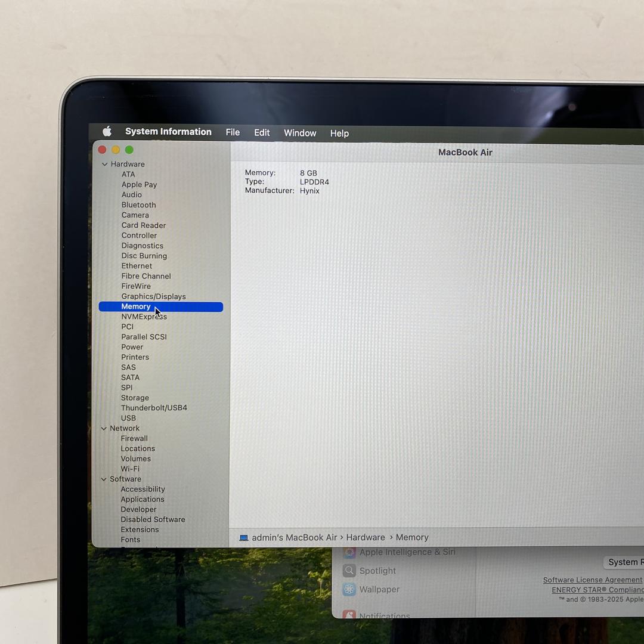Select Disc Burning in the sidebar
This screenshot has width=644, height=644.
tap(144, 256)
